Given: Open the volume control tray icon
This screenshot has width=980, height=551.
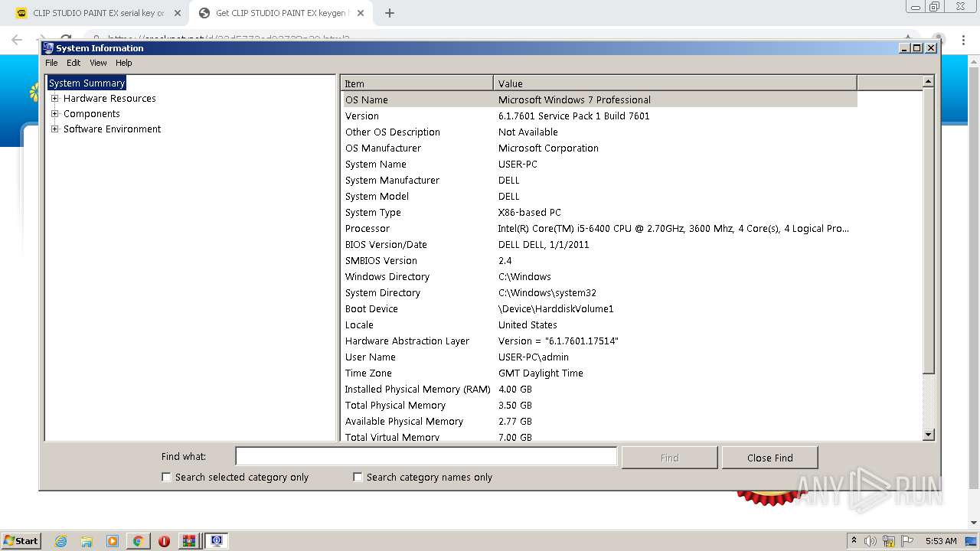Looking at the screenshot, I should [x=871, y=541].
